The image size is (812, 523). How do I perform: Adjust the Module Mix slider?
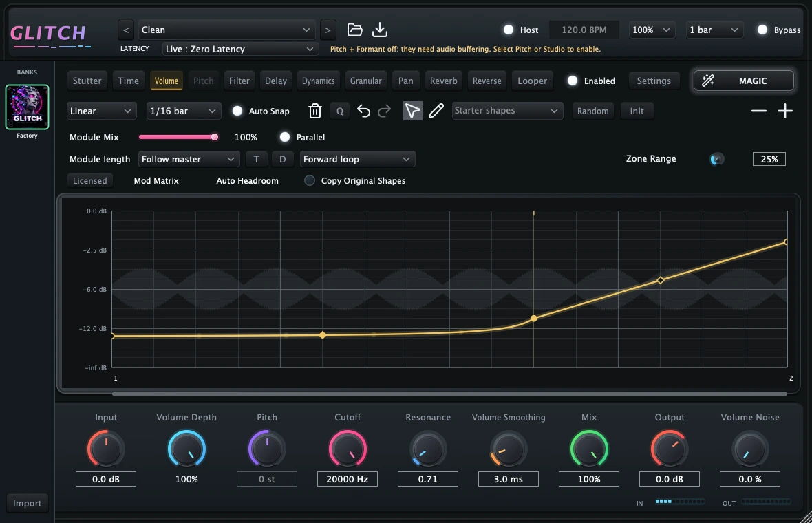[x=179, y=137]
